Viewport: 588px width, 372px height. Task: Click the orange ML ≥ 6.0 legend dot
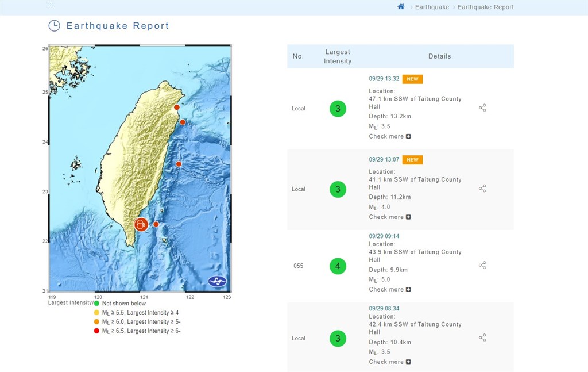point(96,322)
